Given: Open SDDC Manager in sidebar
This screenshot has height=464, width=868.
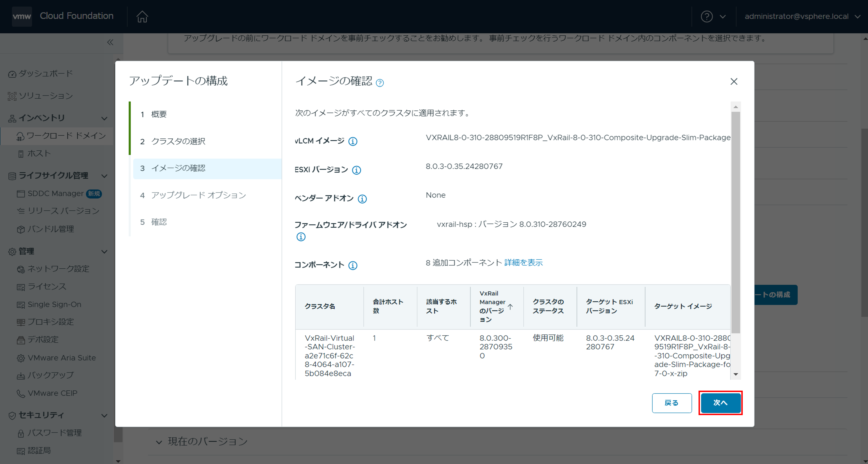Looking at the screenshot, I should pos(55,194).
